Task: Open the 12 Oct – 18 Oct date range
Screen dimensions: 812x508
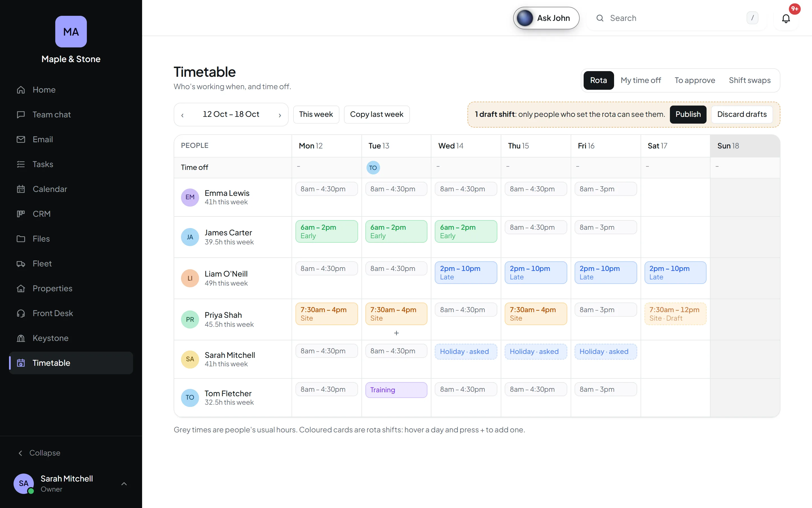Action: click(x=231, y=115)
